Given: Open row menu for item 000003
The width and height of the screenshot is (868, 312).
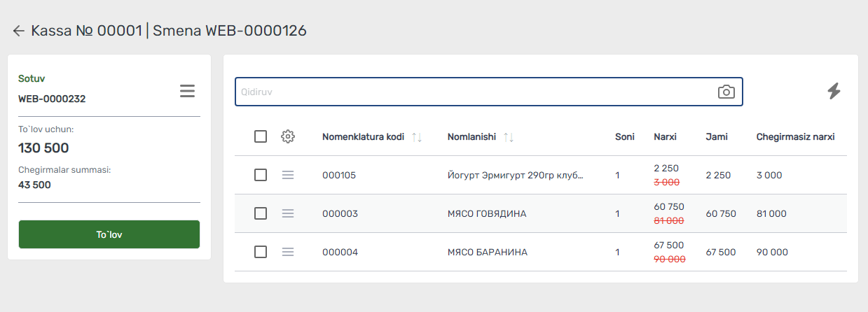Looking at the screenshot, I should click(288, 213).
